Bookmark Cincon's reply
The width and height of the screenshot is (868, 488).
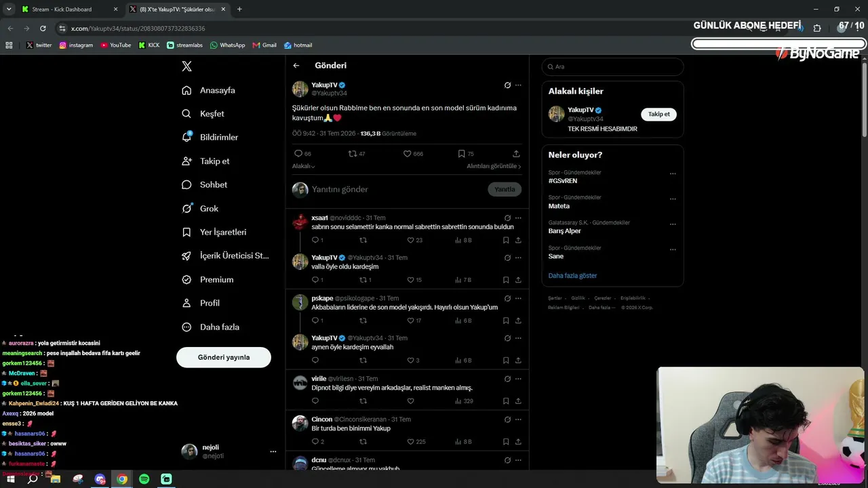coord(506,442)
